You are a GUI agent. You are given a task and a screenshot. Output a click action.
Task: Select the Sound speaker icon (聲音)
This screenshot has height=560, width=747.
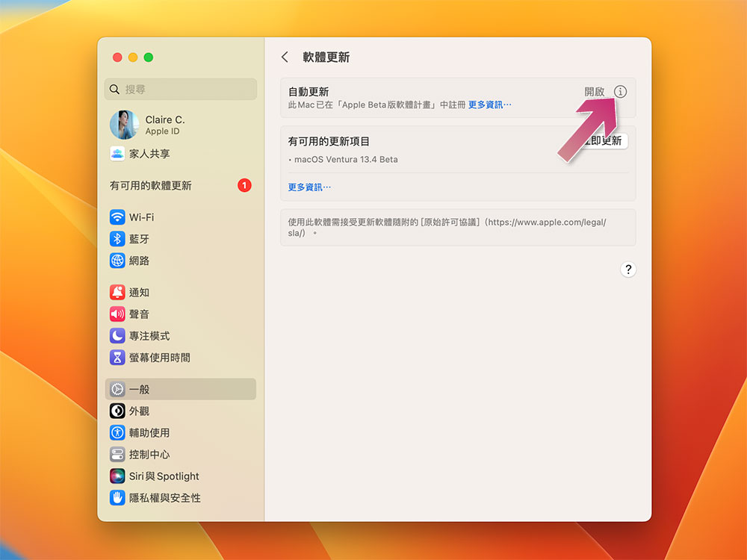(117, 314)
